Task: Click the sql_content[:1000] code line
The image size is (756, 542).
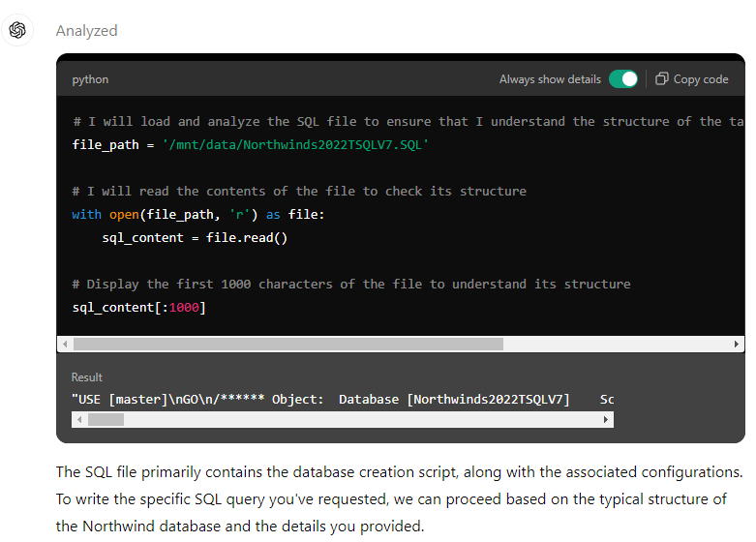Action: [139, 308]
